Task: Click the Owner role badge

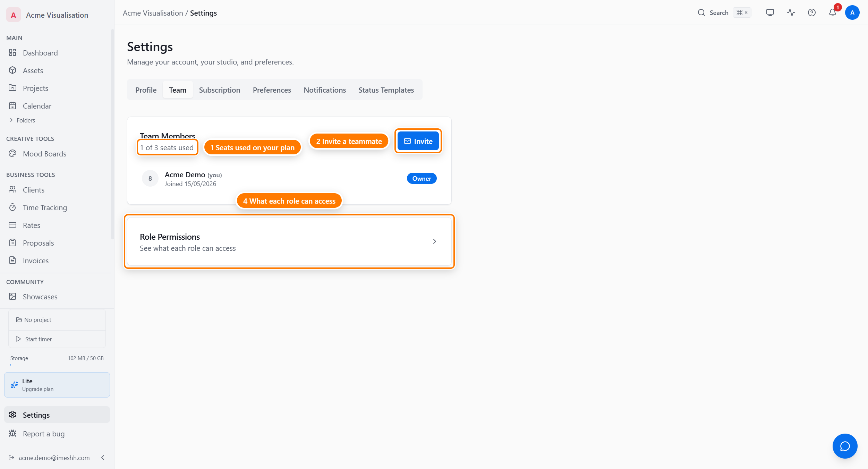Action: 422,178
